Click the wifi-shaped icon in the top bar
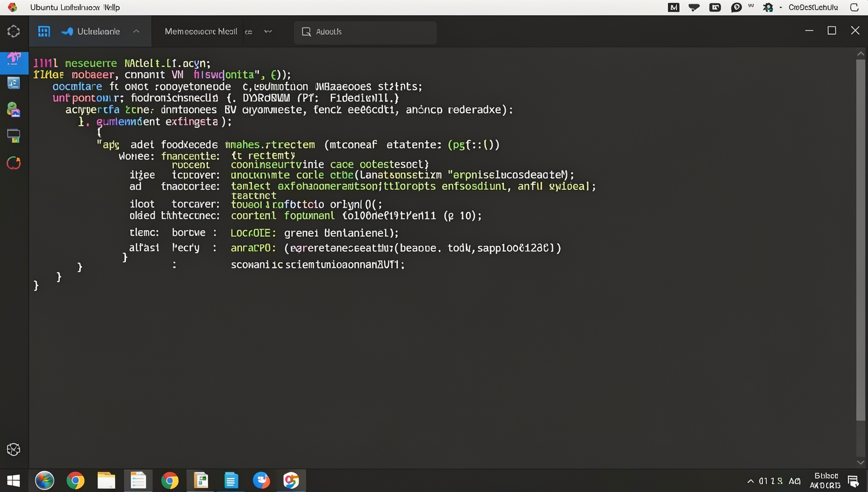 tap(694, 8)
